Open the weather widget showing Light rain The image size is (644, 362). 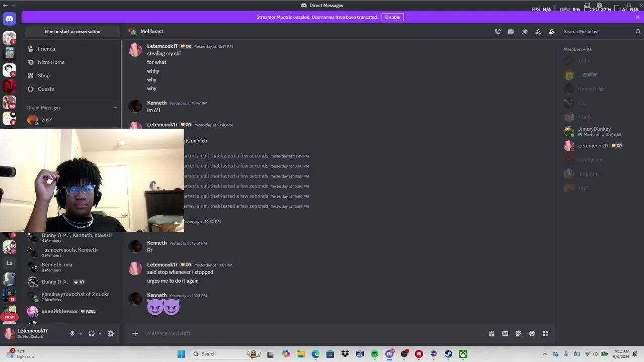click(20, 354)
